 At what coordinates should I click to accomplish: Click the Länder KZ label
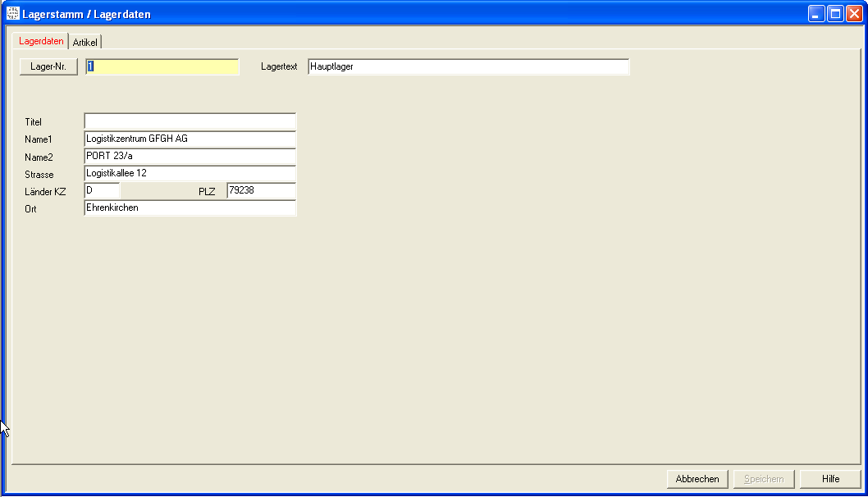pos(45,192)
